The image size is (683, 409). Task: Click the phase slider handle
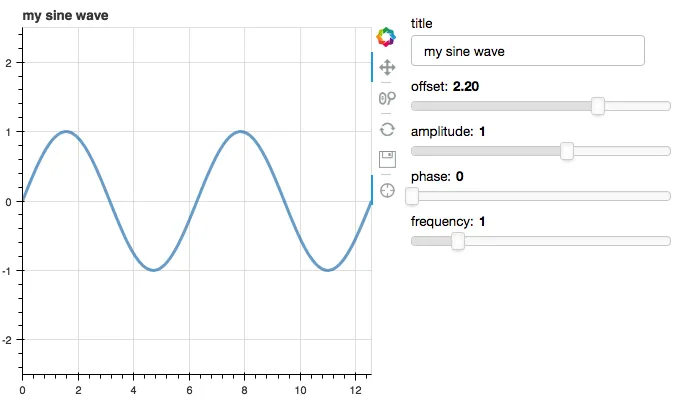coord(412,196)
